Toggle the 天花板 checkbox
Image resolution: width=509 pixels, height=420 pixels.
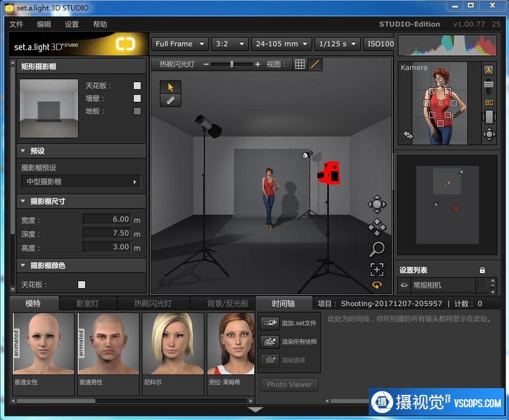coord(137,86)
